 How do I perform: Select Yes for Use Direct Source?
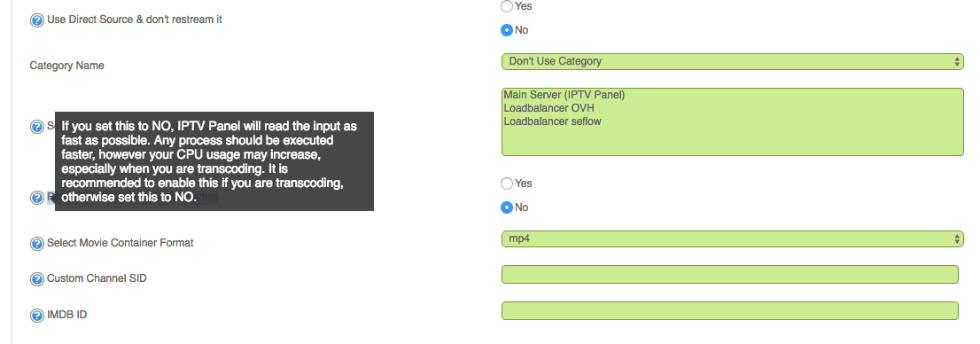(x=507, y=6)
